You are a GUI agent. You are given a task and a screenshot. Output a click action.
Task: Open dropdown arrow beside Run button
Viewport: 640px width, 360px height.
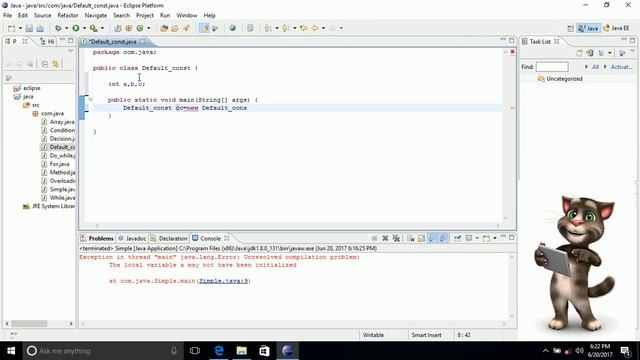(x=84, y=28)
